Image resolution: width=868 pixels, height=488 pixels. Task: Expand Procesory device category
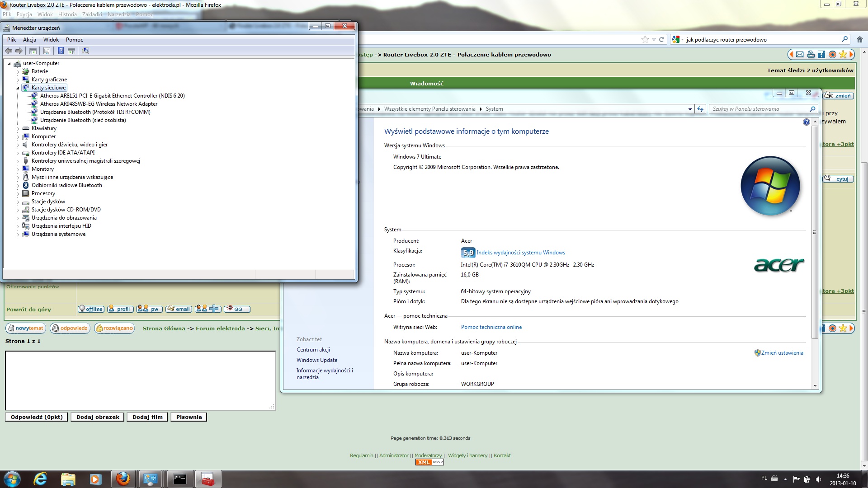[18, 194]
